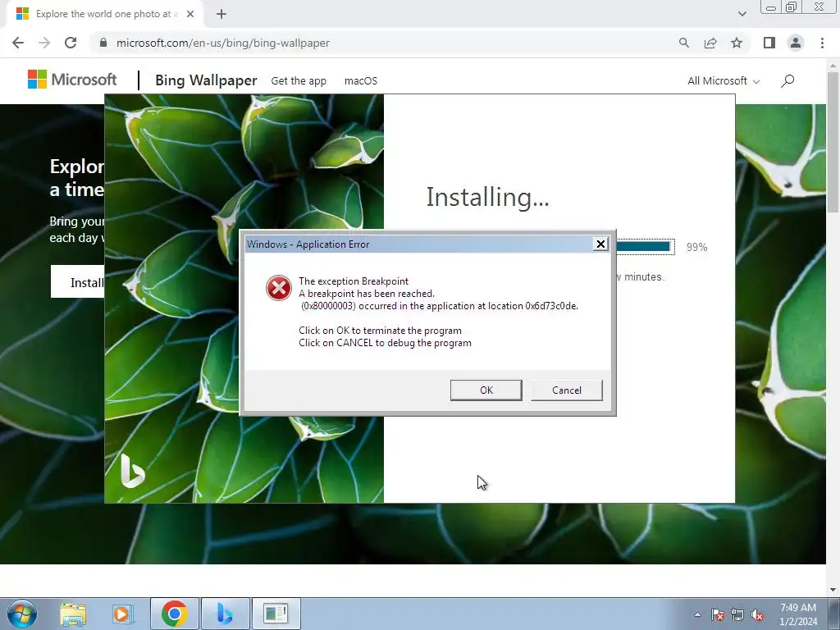
Task: Click the forward navigation arrow
Action: (44, 43)
